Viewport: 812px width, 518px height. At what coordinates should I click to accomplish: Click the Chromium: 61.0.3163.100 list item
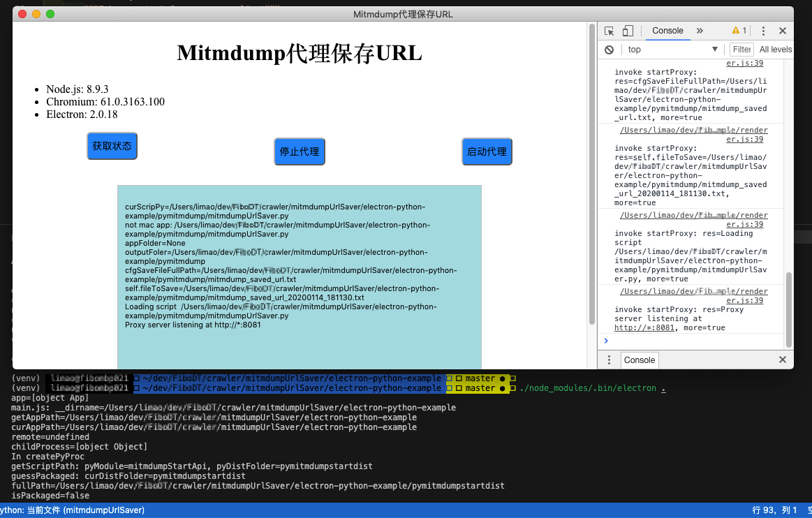(105, 101)
